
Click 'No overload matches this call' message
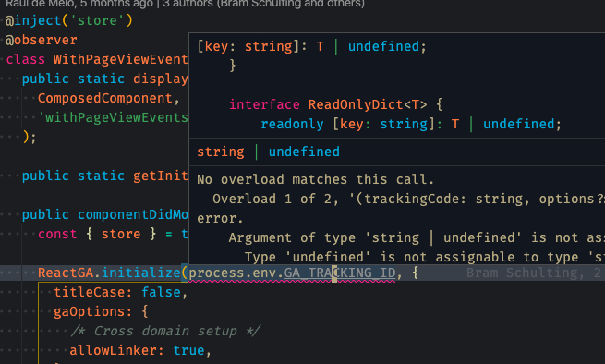click(x=316, y=179)
